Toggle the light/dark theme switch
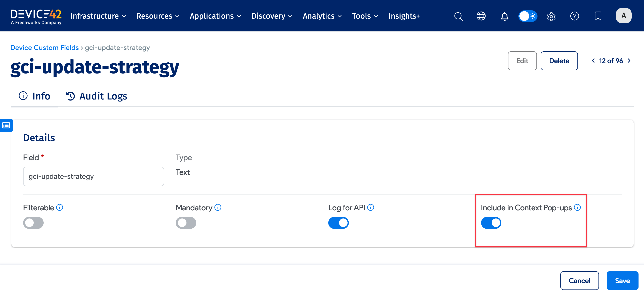This screenshot has width=644, height=294. click(x=528, y=16)
